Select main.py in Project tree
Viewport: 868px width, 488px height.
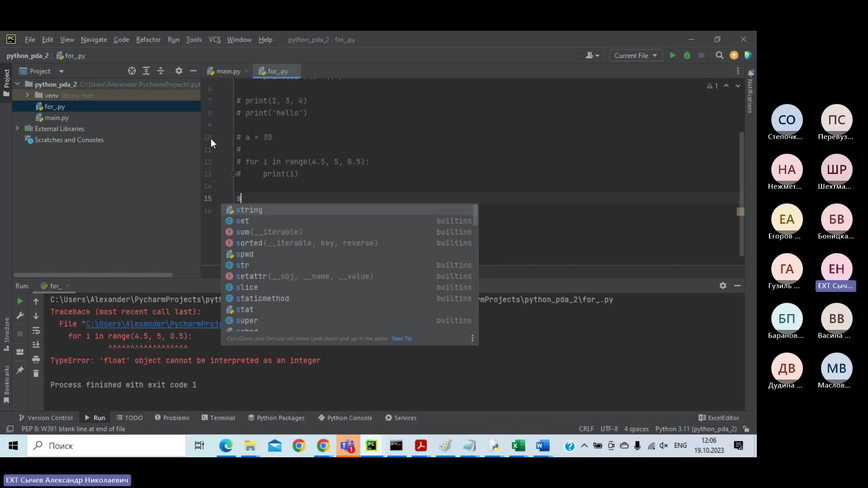click(x=57, y=117)
